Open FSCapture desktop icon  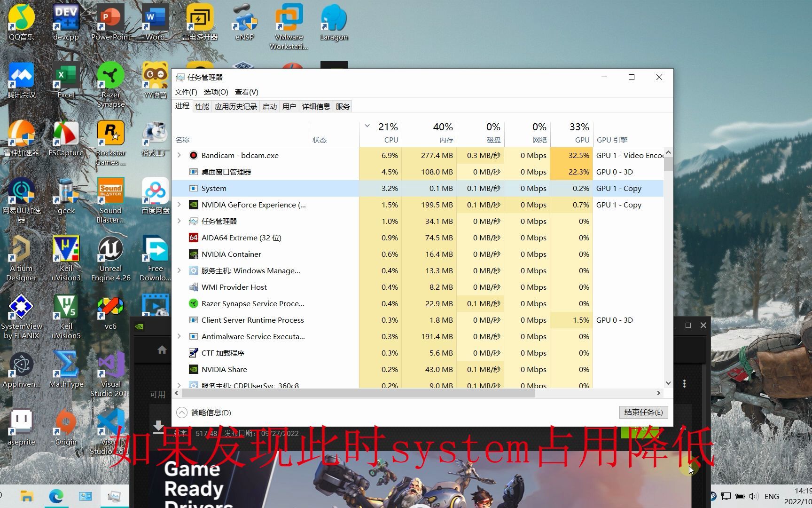[x=66, y=138]
